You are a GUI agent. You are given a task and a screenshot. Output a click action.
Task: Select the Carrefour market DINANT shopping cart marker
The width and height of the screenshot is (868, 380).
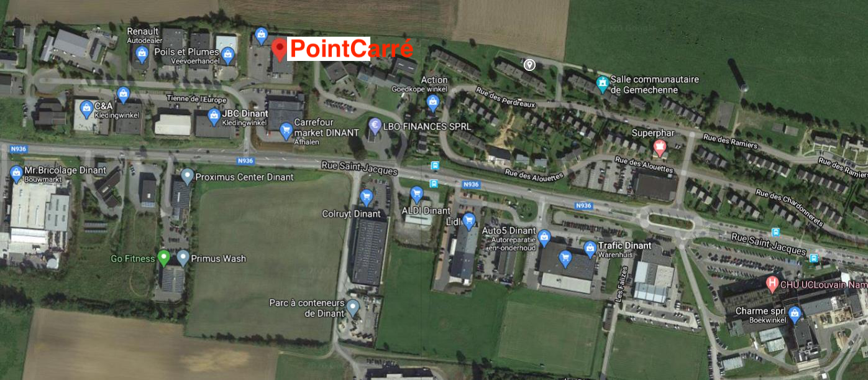[286, 131]
